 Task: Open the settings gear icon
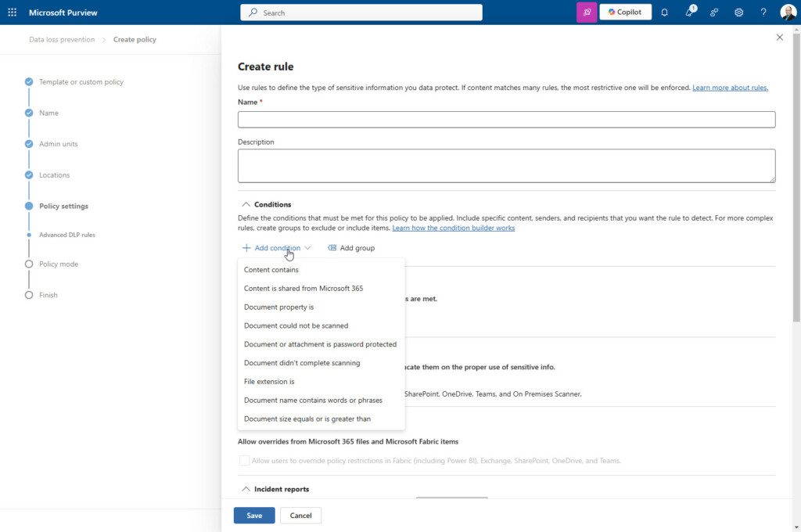(x=738, y=13)
